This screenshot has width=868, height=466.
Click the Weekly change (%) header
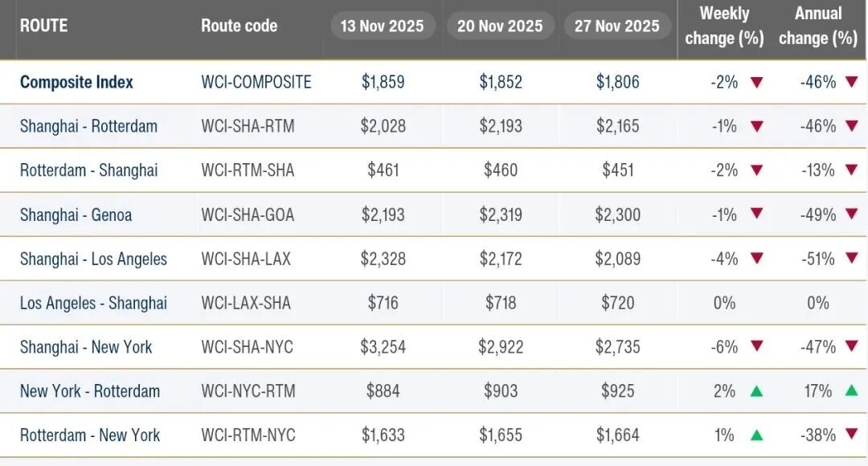point(724,26)
